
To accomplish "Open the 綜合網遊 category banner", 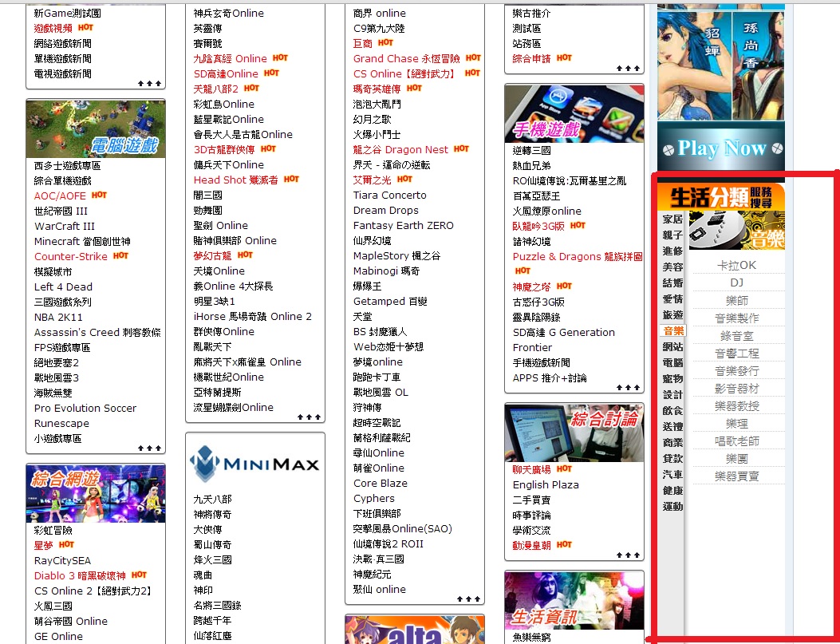I will click(96, 493).
